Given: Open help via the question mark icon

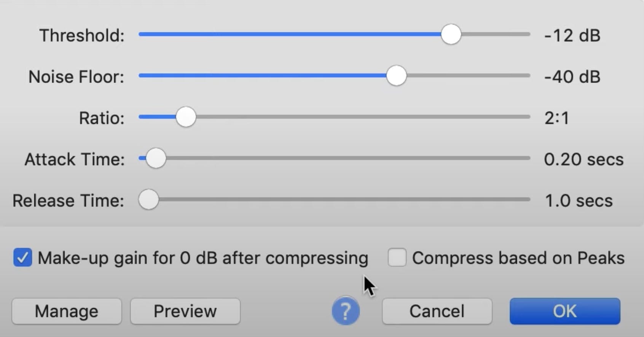Looking at the screenshot, I should pos(345,311).
